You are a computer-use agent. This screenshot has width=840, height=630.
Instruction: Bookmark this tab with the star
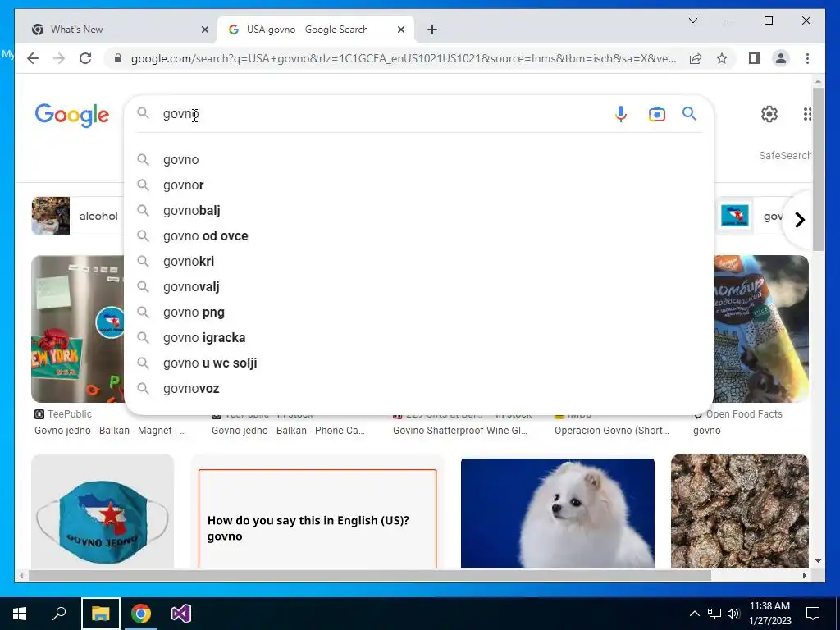tap(722, 58)
